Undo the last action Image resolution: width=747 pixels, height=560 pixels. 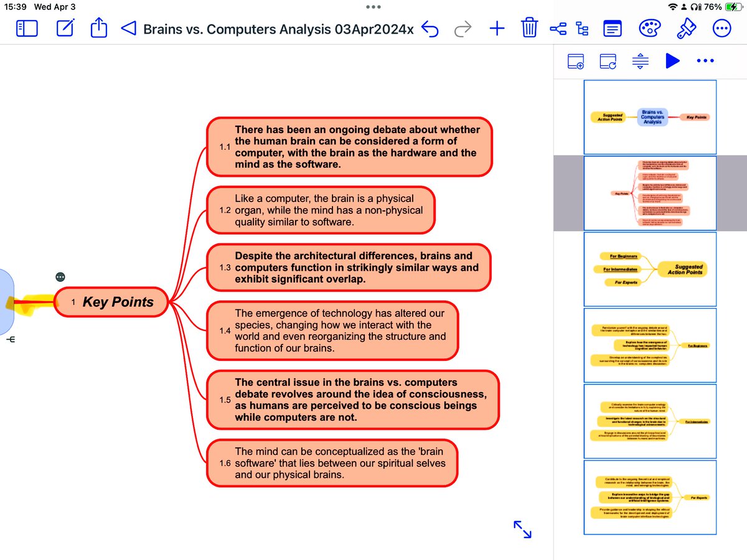pyautogui.click(x=430, y=29)
